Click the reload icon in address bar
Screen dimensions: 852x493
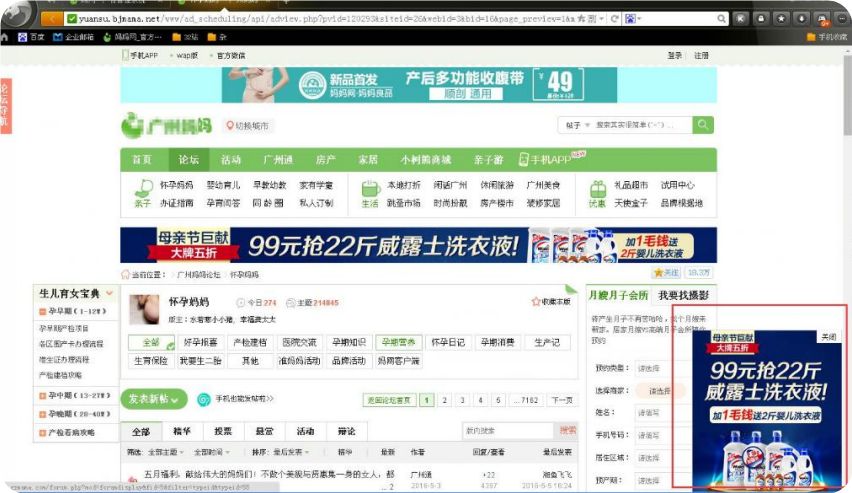[615, 18]
